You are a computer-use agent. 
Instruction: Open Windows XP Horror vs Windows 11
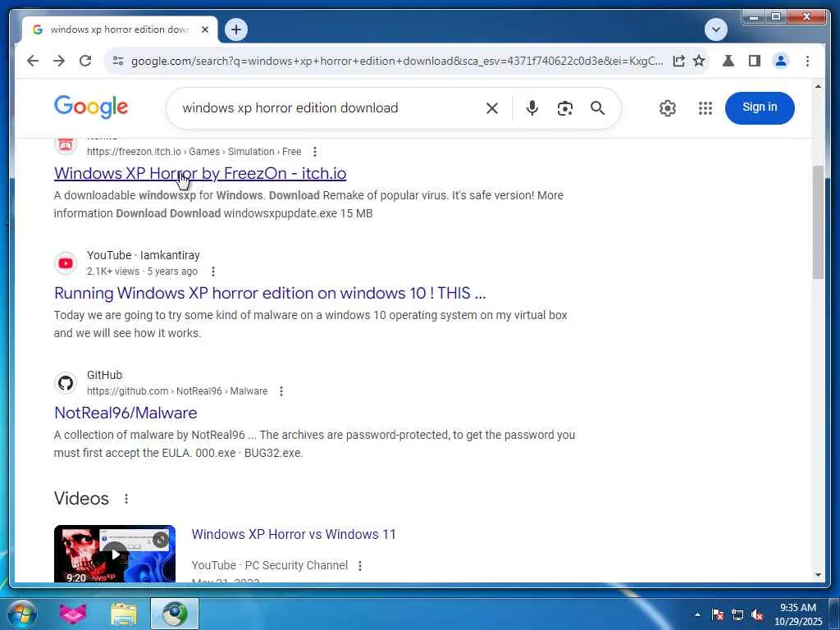(294, 534)
